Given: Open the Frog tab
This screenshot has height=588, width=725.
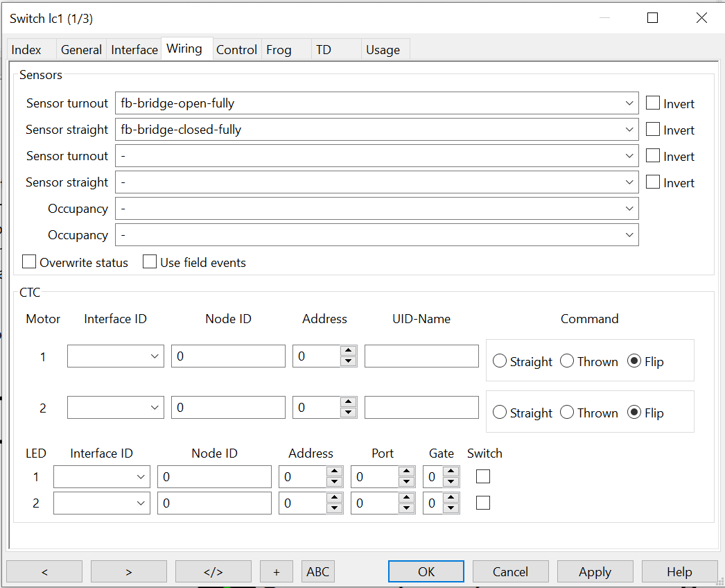Looking at the screenshot, I should [279, 49].
